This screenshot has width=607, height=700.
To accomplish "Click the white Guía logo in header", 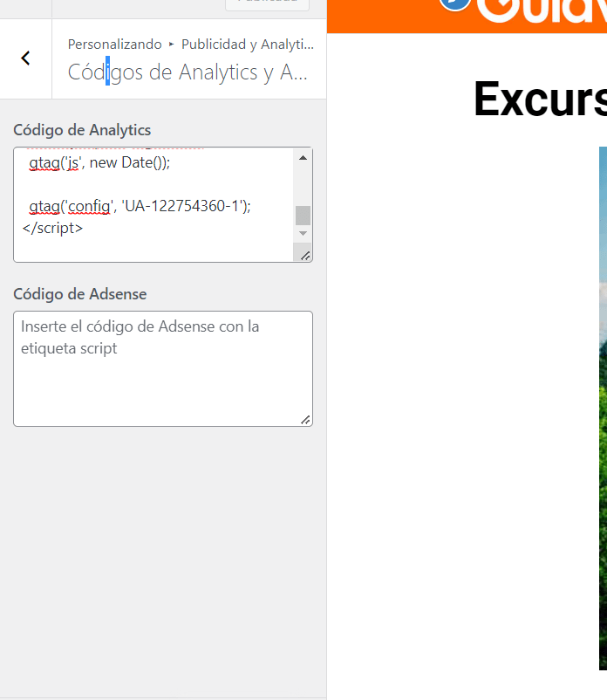I will coord(542,10).
